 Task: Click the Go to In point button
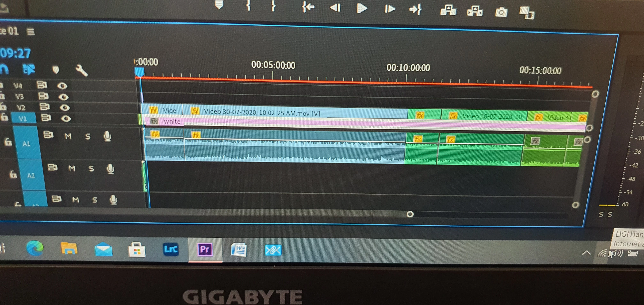[308, 7]
